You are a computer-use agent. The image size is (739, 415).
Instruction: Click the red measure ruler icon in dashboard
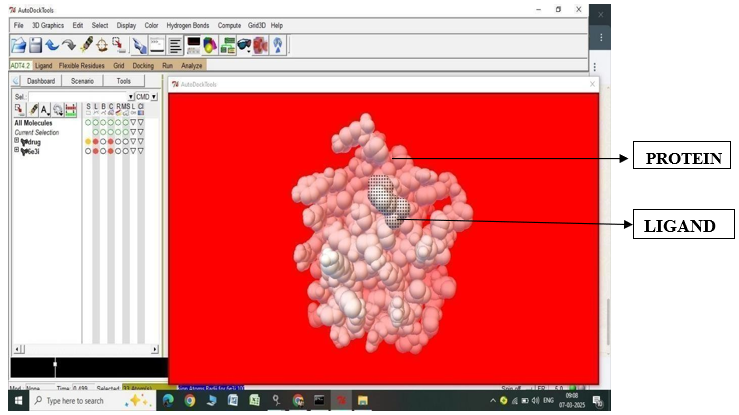click(71, 109)
